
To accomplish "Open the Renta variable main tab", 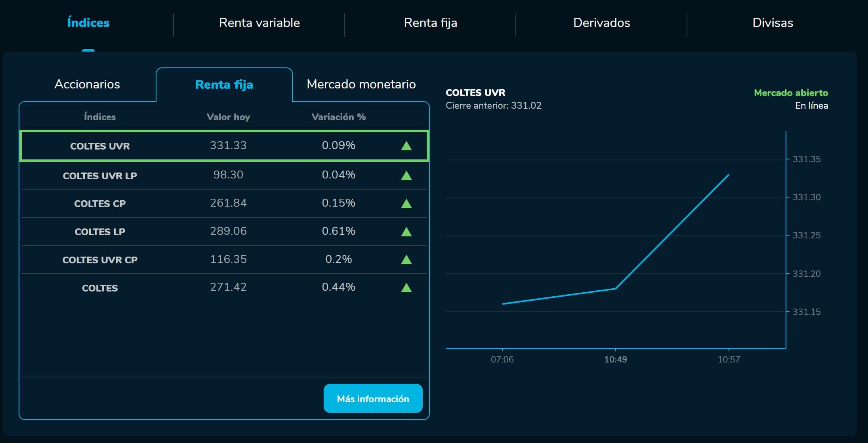I will tap(259, 23).
